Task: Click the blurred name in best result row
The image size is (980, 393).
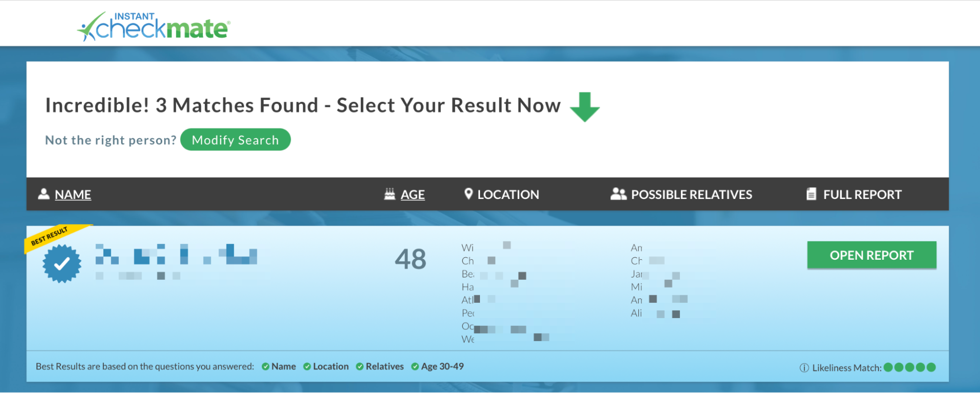Action: coord(176,254)
